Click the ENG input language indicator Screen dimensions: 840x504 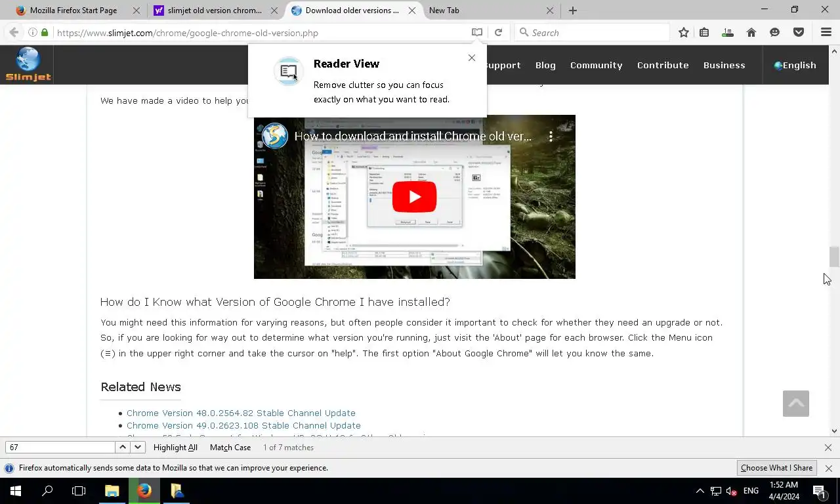point(751,491)
